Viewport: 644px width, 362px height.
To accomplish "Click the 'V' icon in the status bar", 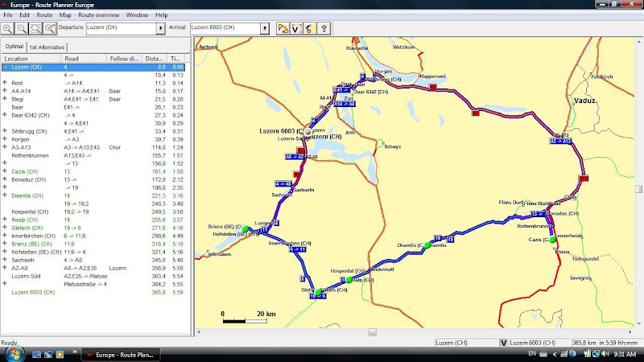I will [503, 343].
